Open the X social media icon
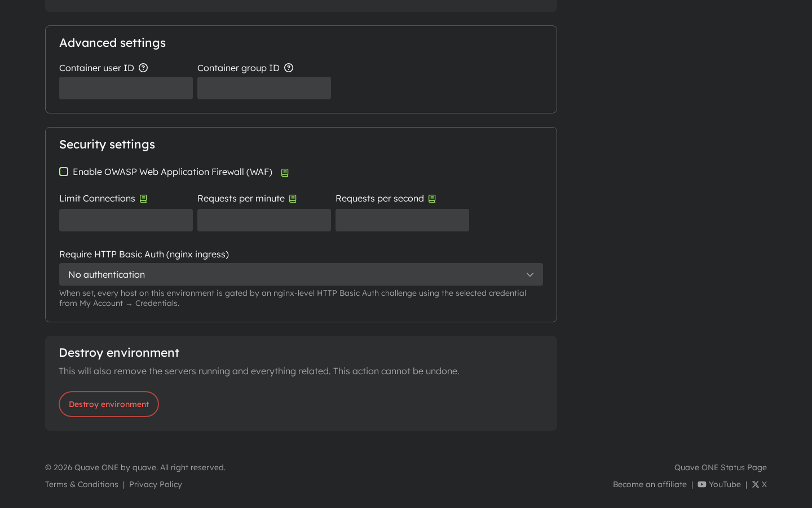 coord(756,484)
